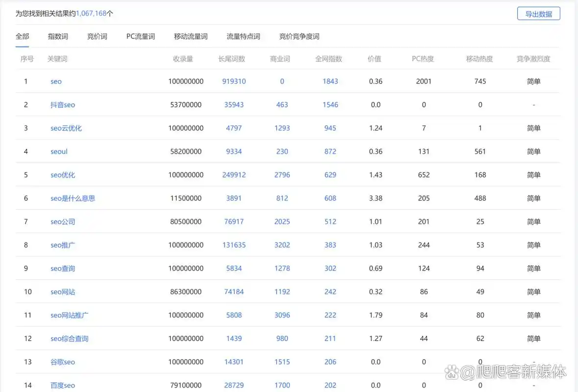578x392 pixels.
Task: Click the 谷歌seo keyword link
Action: [63, 362]
